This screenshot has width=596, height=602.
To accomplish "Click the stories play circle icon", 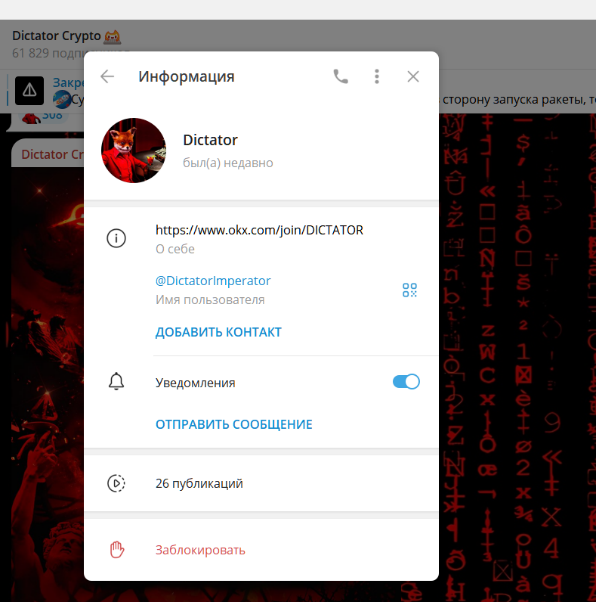I will click(116, 483).
